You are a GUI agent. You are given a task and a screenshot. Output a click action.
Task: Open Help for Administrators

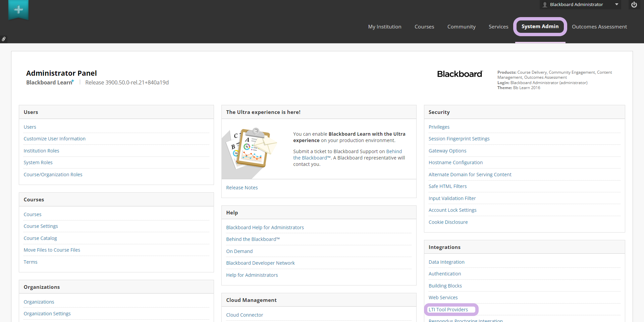pos(252,275)
